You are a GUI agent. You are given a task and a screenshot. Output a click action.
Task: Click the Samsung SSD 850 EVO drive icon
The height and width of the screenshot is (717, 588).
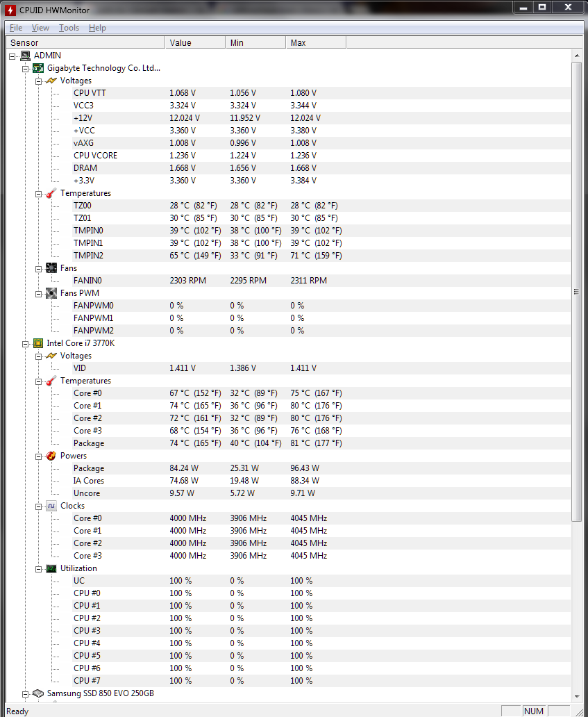pyautogui.click(x=38, y=693)
